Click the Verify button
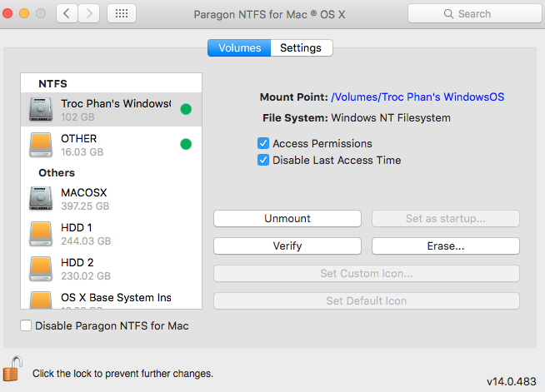This screenshot has width=545, height=392. pyautogui.click(x=287, y=246)
